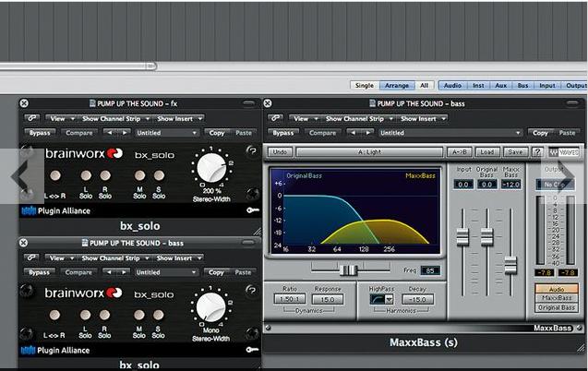Toggle L<>R swap in bass bx_solo
The height and width of the screenshot is (371, 588).
54,315
